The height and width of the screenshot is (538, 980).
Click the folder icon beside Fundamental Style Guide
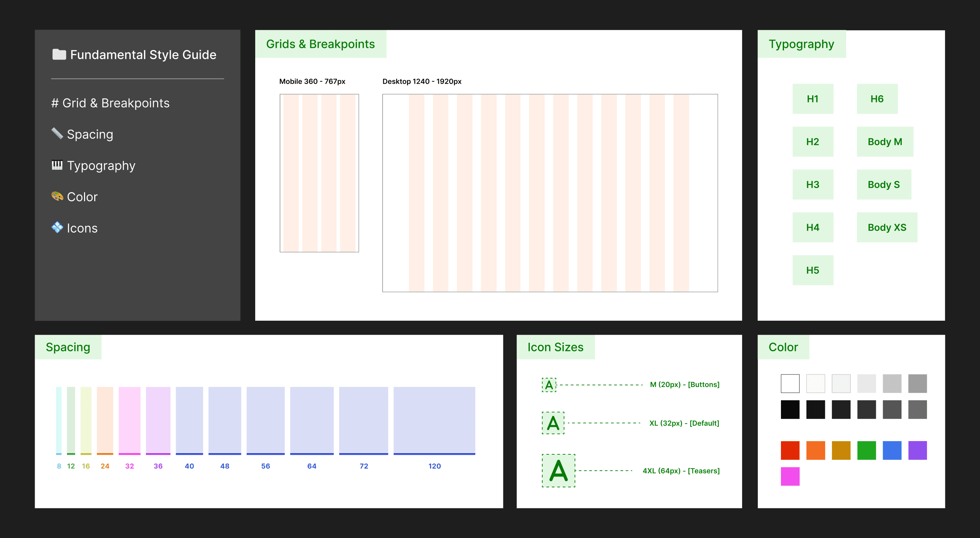59,54
